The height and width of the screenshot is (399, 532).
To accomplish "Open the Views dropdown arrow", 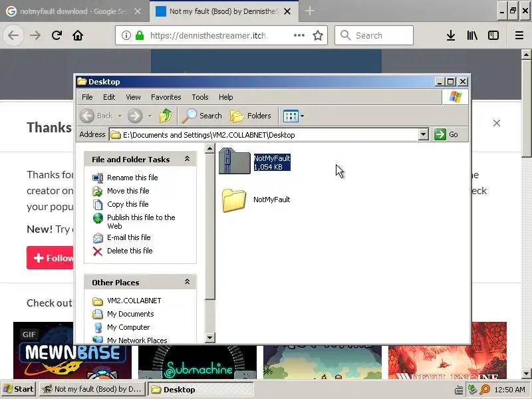I will click(303, 116).
